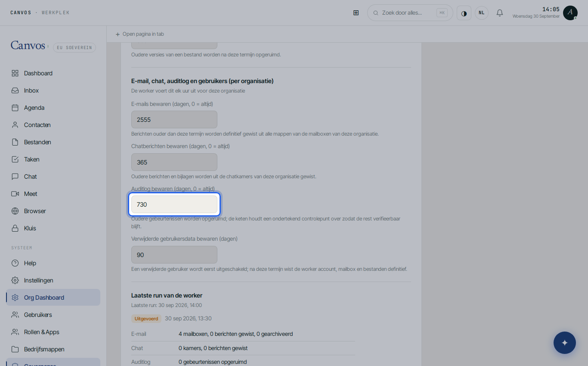Open the notifications bell icon

500,13
